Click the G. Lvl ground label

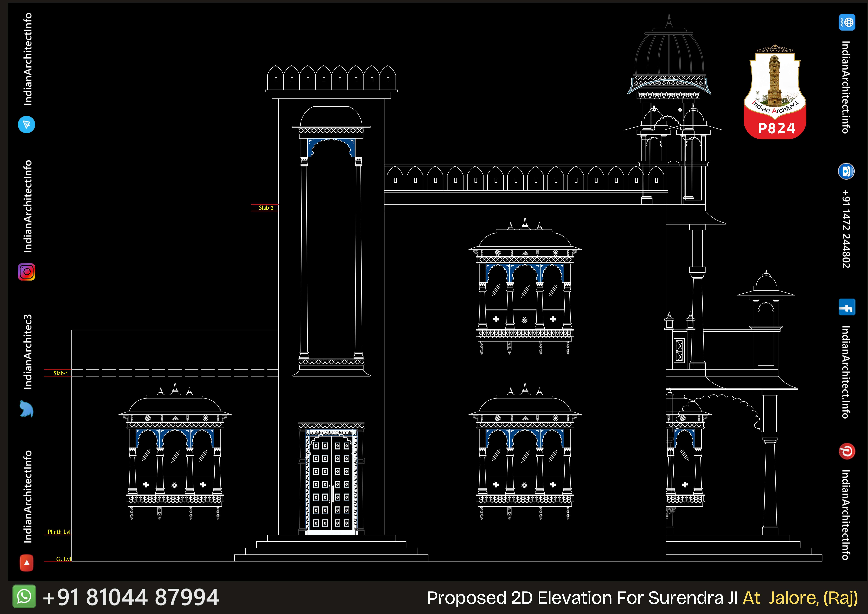(63, 559)
